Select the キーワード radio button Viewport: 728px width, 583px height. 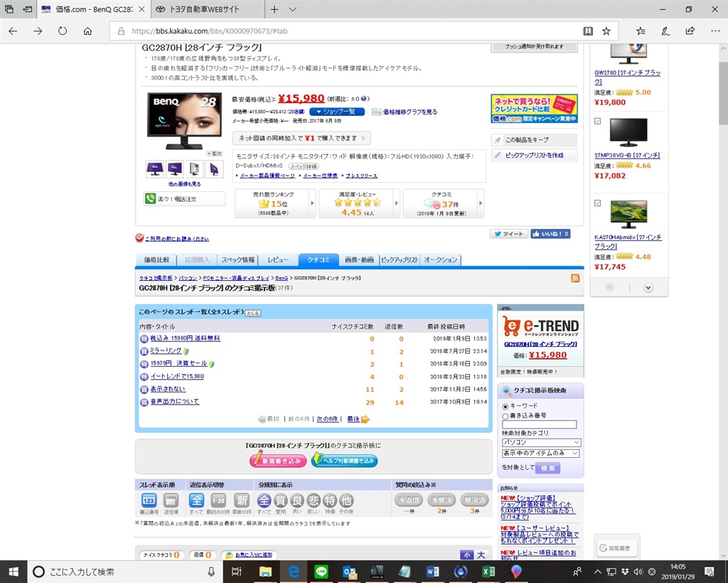click(x=505, y=406)
